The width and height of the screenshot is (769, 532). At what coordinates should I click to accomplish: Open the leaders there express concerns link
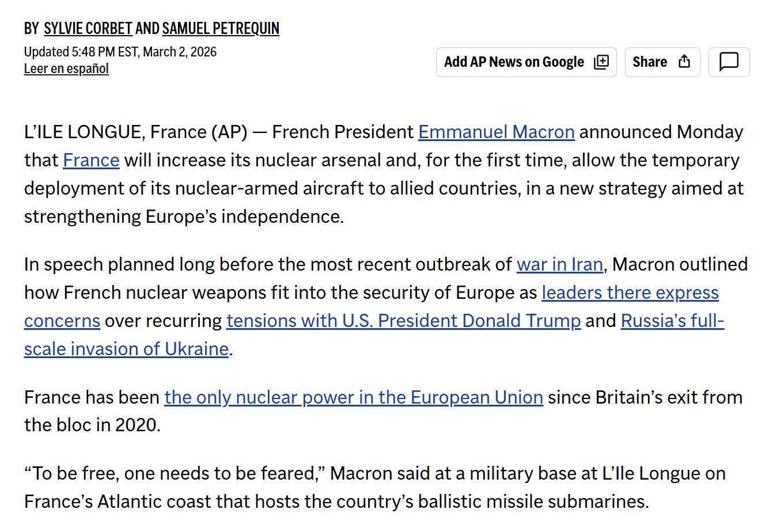pos(630,292)
